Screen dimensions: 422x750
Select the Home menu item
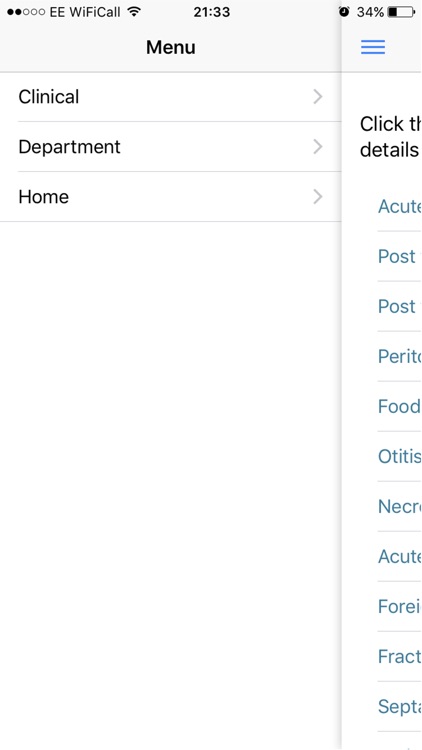click(x=170, y=197)
